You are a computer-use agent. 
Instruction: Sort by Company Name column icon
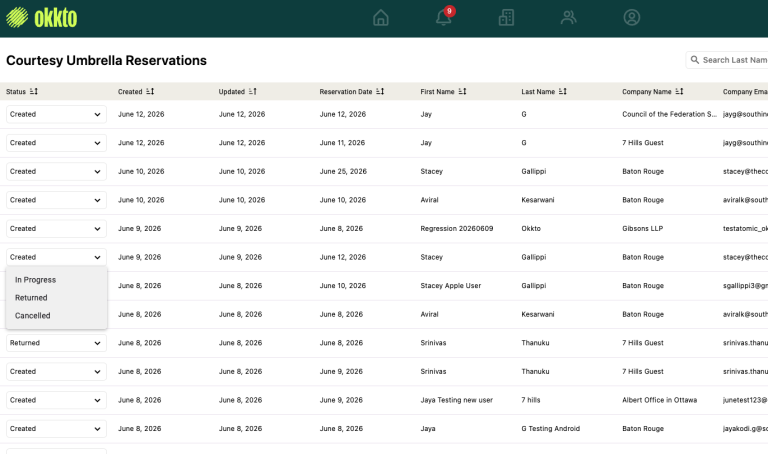point(679,92)
